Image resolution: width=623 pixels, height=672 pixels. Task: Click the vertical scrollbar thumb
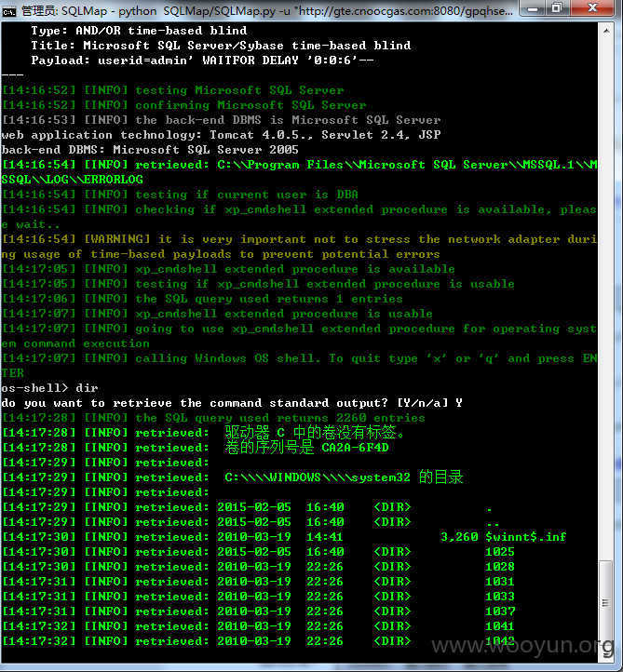coord(605,603)
